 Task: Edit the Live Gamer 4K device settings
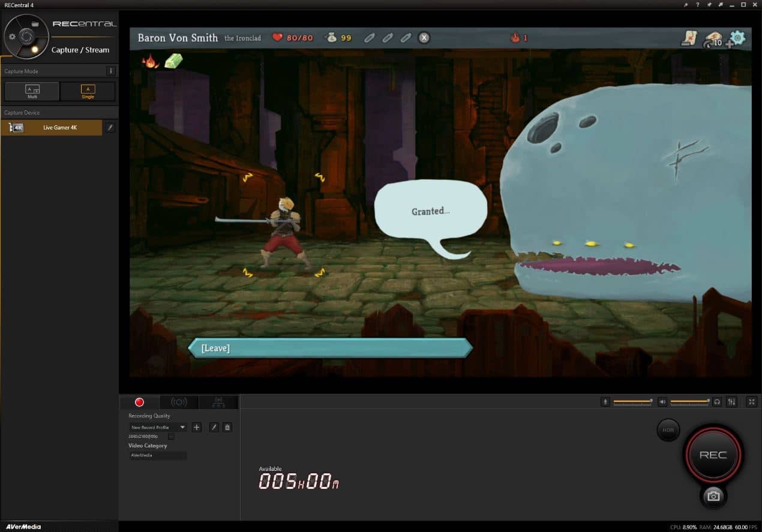click(110, 127)
